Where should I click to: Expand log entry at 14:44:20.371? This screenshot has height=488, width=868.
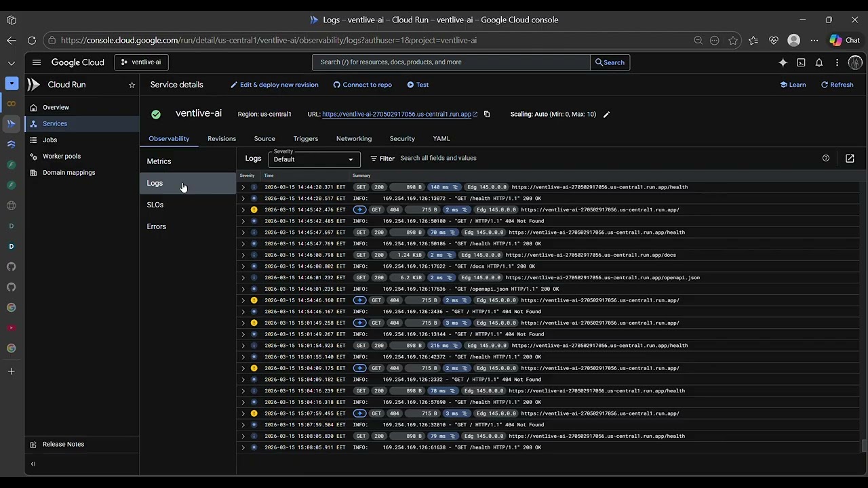pos(243,187)
